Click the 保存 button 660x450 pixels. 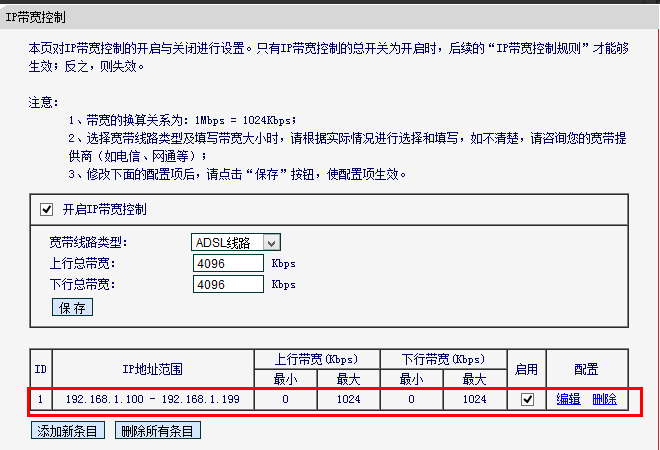pyautogui.click(x=72, y=307)
